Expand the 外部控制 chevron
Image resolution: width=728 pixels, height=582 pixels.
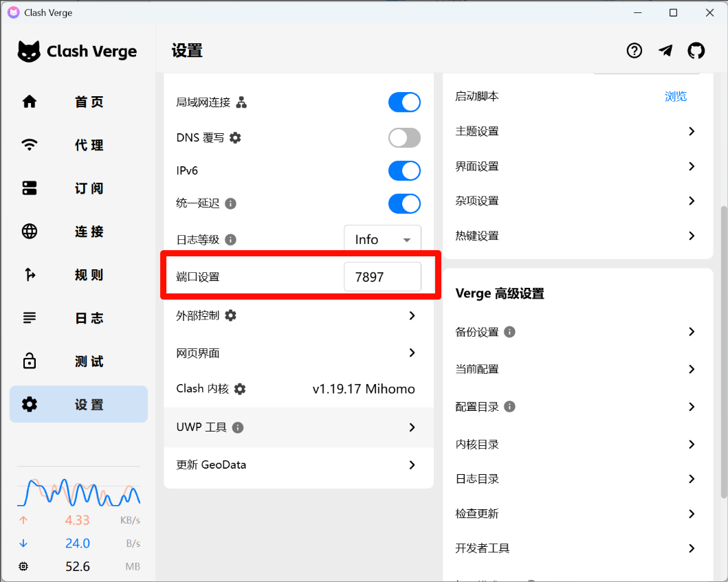coord(412,315)
